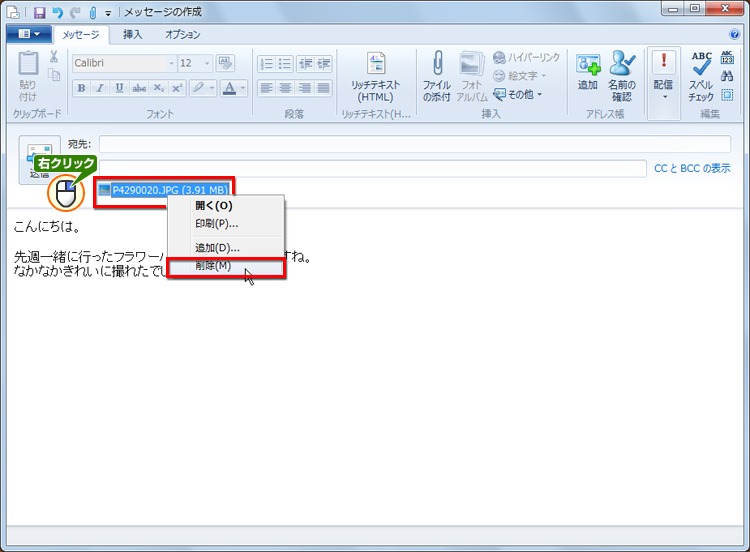This screenshot has width=750, height=552.
Task: Align text right
Action: (x=305, y=88)
